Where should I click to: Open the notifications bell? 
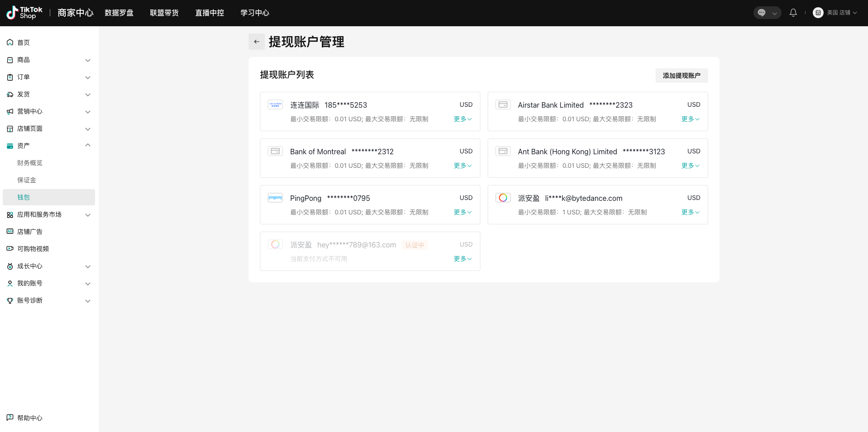pyautogui.click(x=793, y=13)
